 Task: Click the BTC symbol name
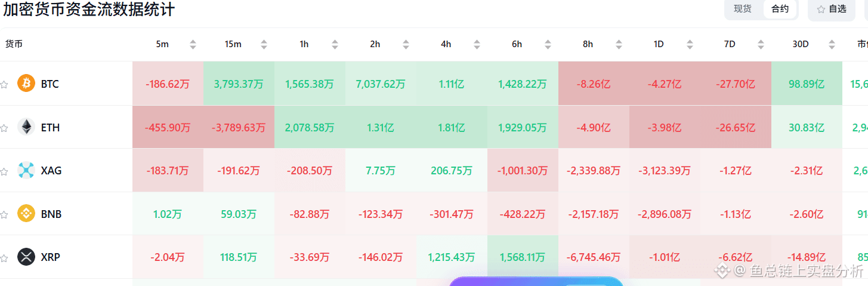[x=50, y=84]
